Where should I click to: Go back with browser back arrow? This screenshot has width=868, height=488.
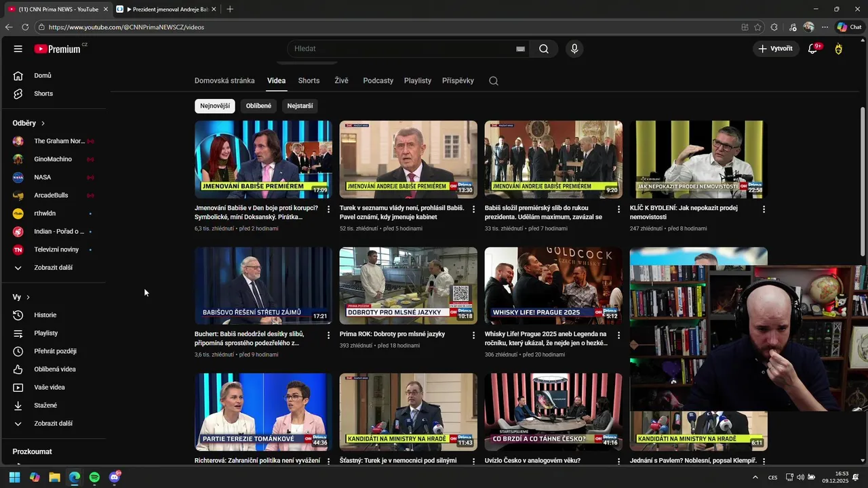pyautogui.click(x=9, y=27)
